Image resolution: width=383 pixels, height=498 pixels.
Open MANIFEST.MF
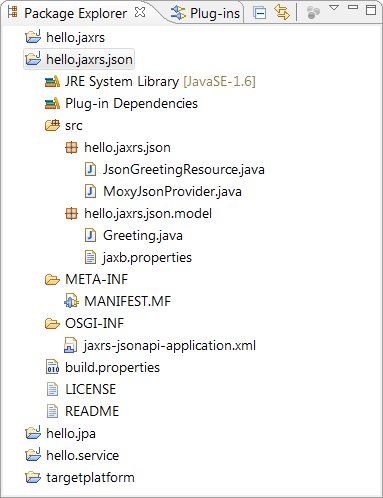pyautogui.click(x=127, y=301)
